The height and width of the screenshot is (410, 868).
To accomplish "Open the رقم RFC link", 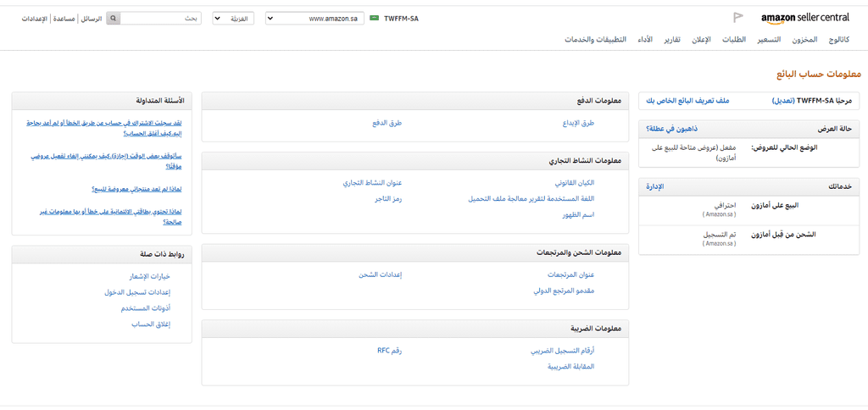I will (x=390, y=351).
